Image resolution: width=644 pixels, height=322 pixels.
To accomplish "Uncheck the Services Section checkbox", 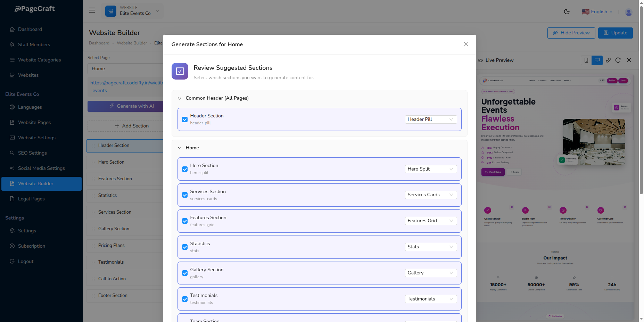I will coord(185,195).
